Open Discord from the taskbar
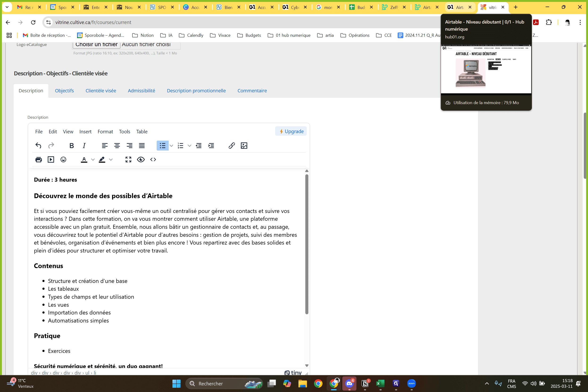588x392 pixels. click(x=349, y=384)
